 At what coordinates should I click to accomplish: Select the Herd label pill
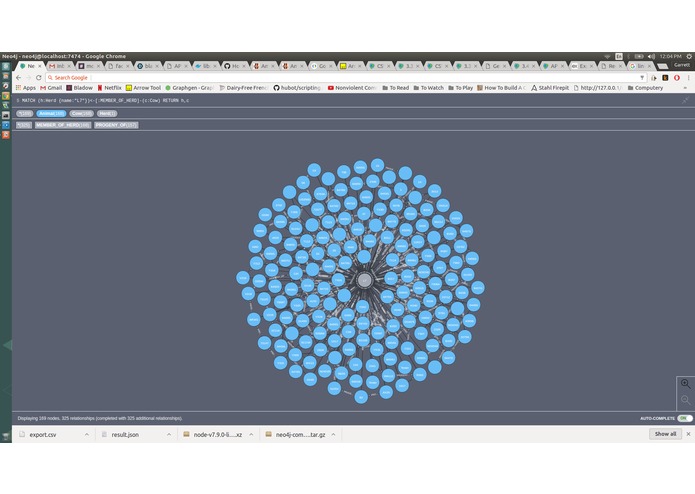click(x=107, y=113)
